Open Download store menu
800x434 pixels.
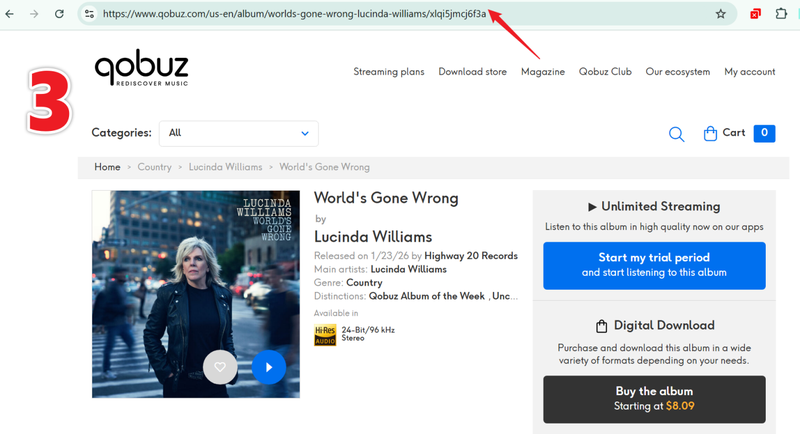(x=472, y=72)
